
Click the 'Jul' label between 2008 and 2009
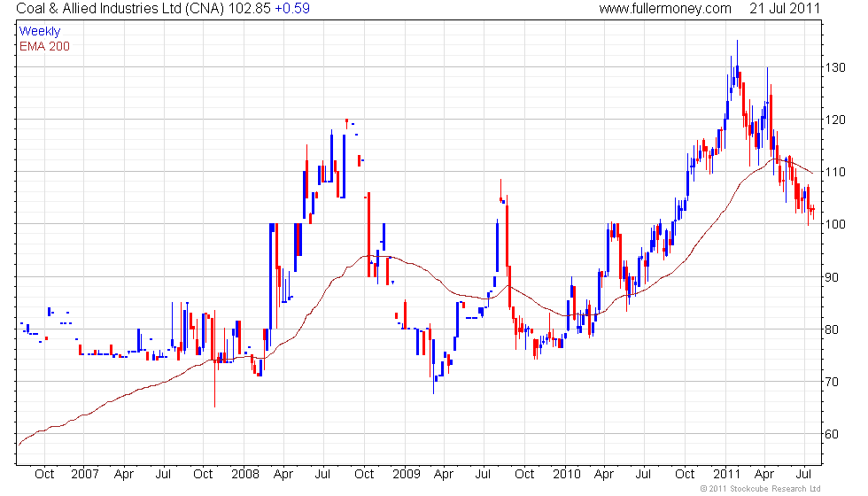[322, 475]
